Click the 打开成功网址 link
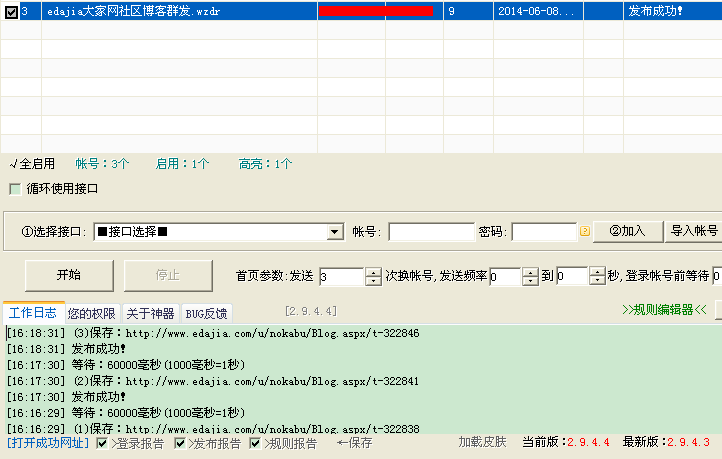 click(x=48, y=443)
